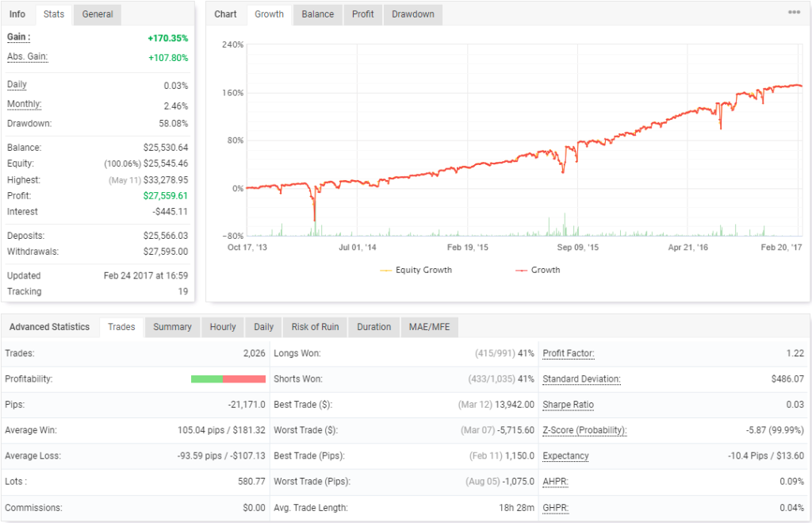This screenshot has height=523, width=812.
Task: Open the chart options ellipsis menu
Action: pos(794,12)
